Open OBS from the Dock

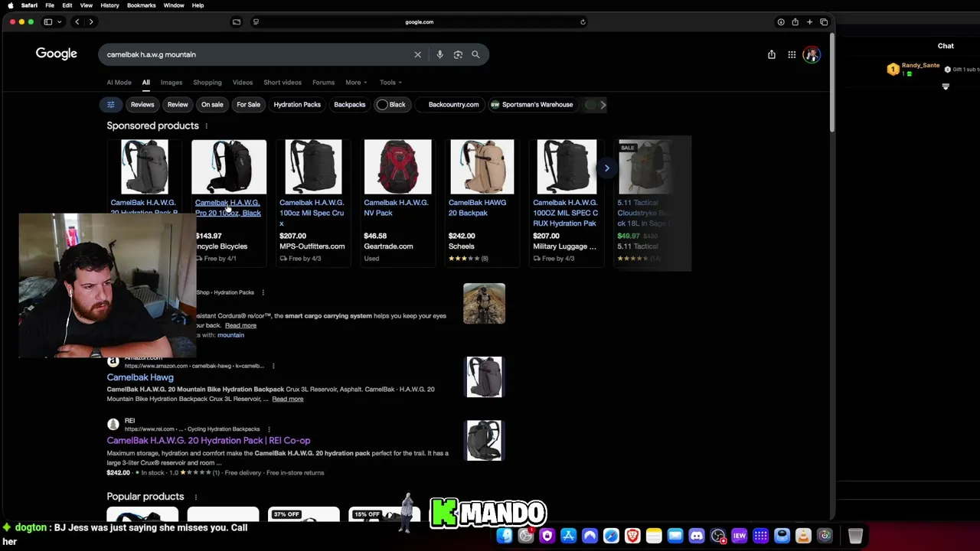coord(717,536)
